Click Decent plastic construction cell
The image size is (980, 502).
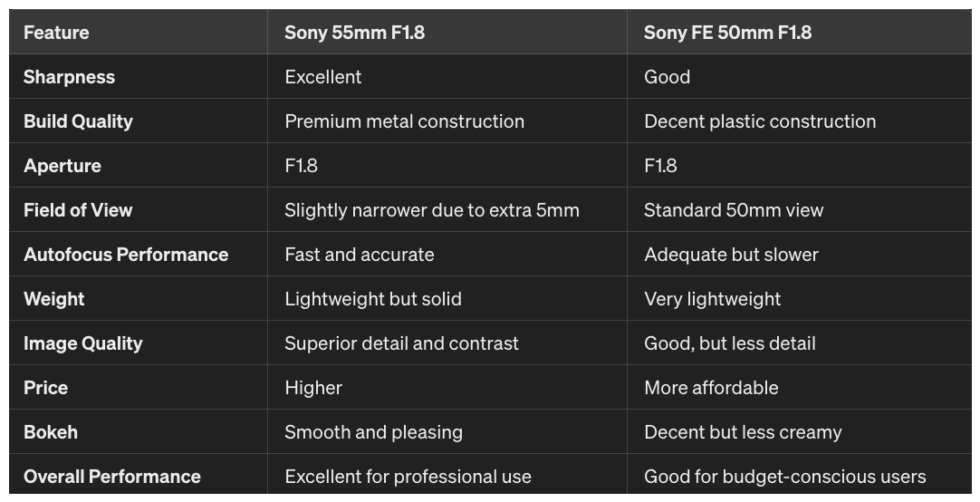coord(760,121)
